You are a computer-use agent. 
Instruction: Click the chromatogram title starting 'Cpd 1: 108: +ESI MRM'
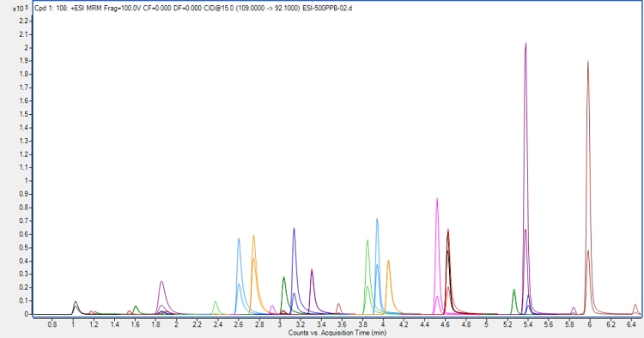193,9
